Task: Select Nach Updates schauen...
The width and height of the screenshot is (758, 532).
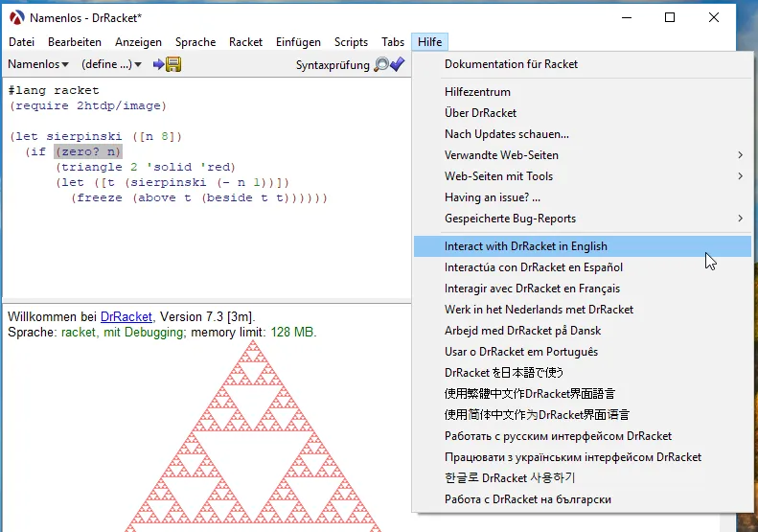Action: 583,134
